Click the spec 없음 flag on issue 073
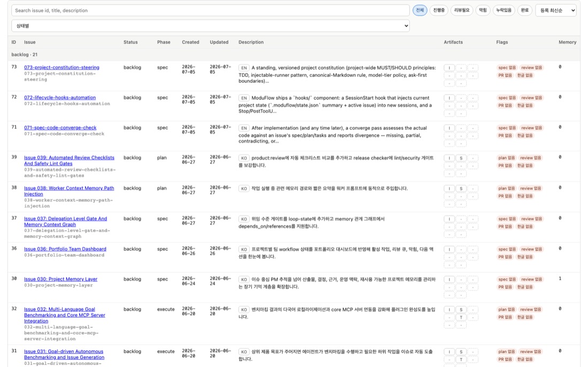 coord(507,68)
